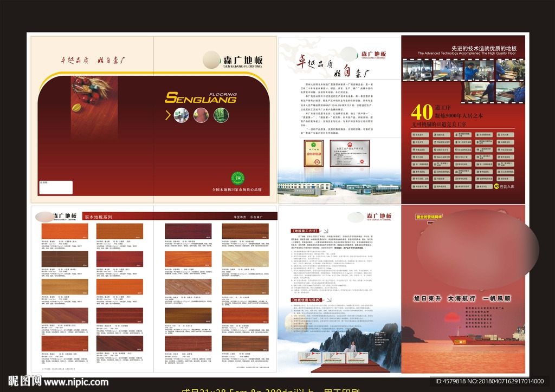Click the text 凝炼5000年人居之本
Viewport: 555px width, 392px height.
(x=459, y=116)
